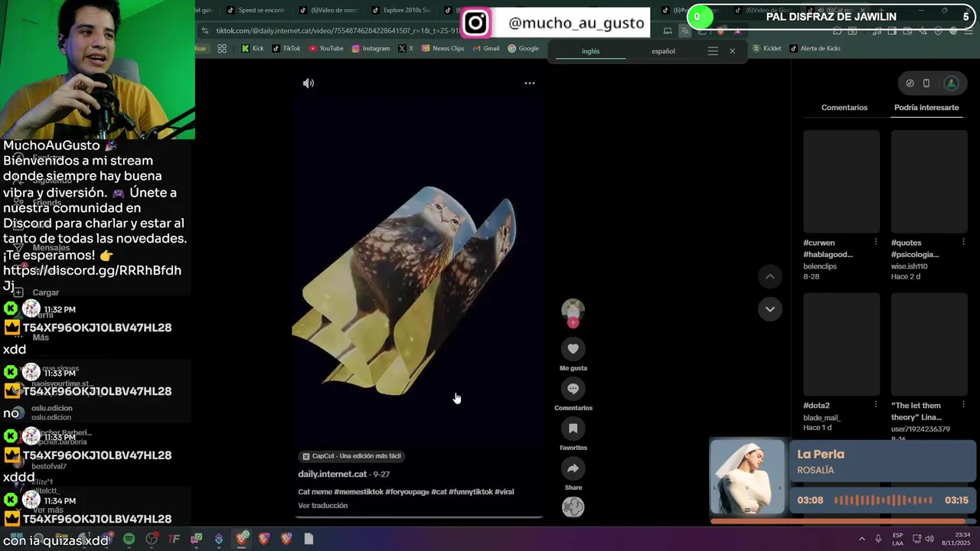
Task: Click system tray volume icon
Action: point(929,539)
